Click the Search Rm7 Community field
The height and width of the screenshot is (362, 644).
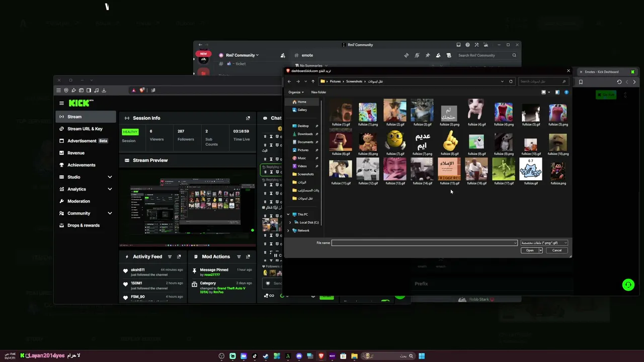coord(487,55)
